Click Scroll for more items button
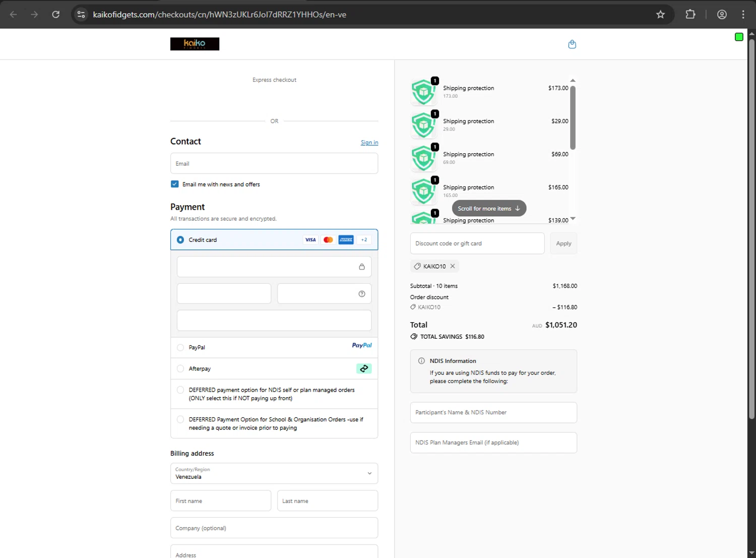The height and width of the screenshot is (558, 756). coord(489,208)
